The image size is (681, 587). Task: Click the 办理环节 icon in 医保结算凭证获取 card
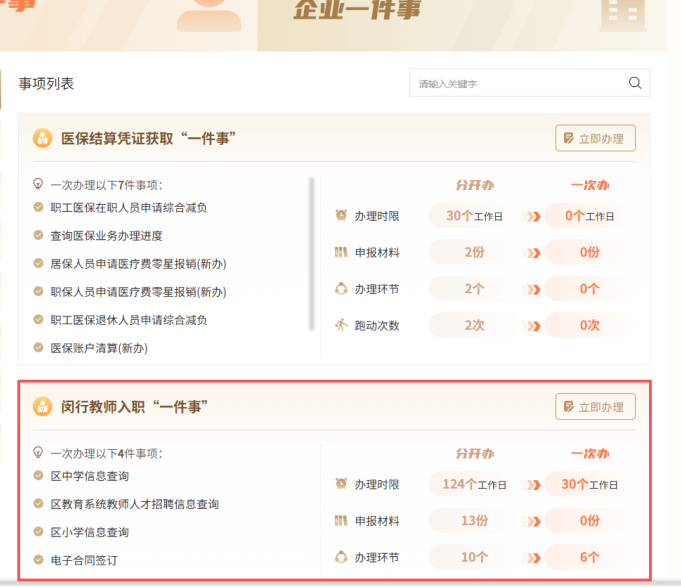341,289
